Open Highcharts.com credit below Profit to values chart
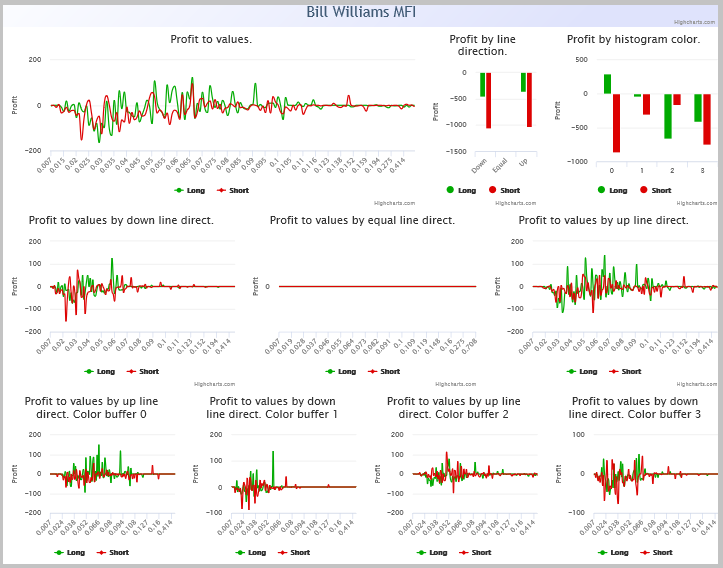Image resolution: width=723 pixels, height=568 pixels. tap(394, 203)
